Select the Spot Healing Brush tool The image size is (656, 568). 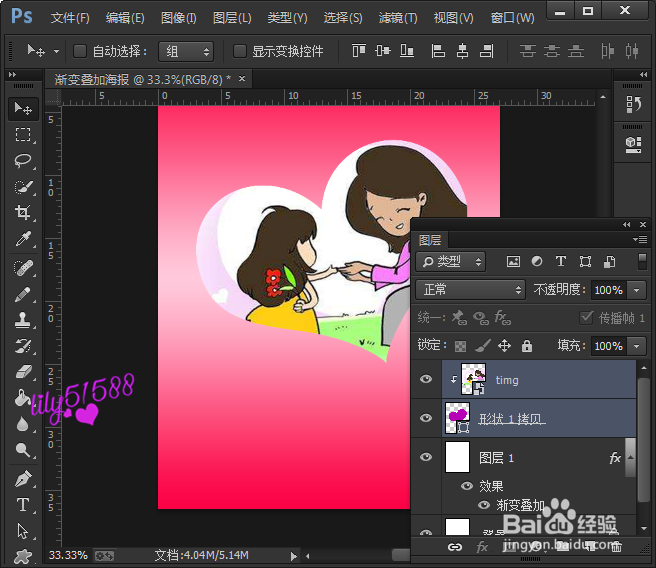[23, 268]
